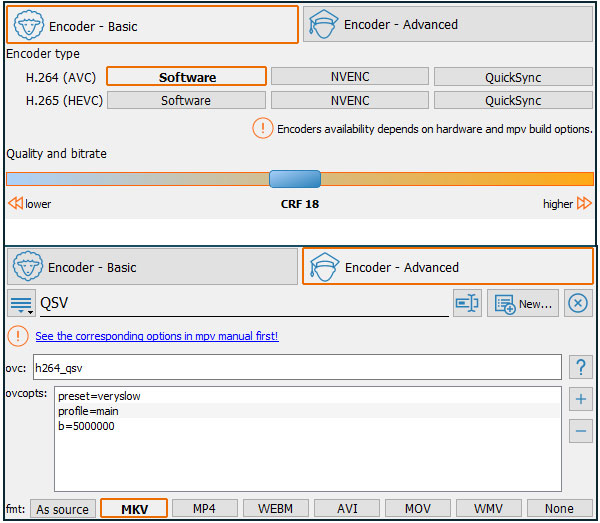The height and width of the screenshot is (523, 600).
Task: Select Encoder - Advanced tab in lower panel
Action: [448, 267]
